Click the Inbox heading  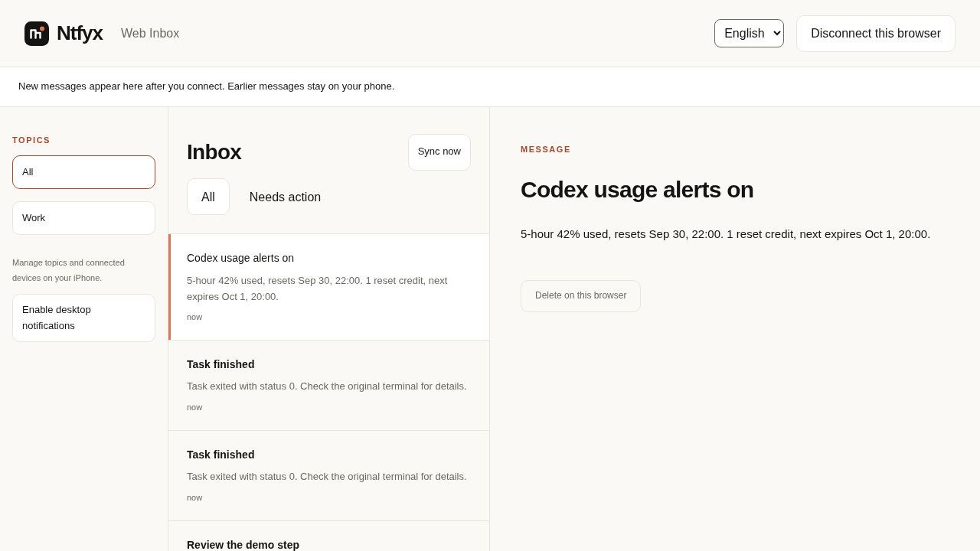pyautogui.click(x=214, y=152)
